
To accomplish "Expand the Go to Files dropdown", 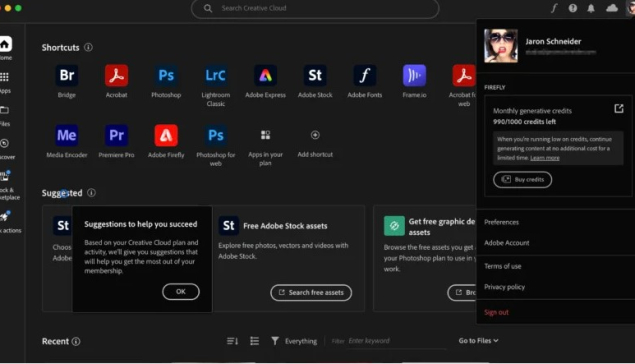I will [478, 341].
